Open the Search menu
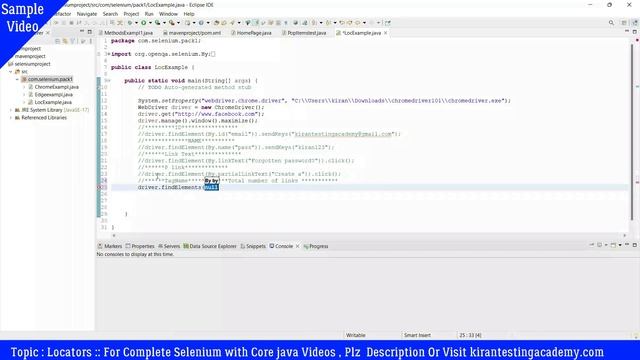Viewport: 640px width, 360px height. 110,14
